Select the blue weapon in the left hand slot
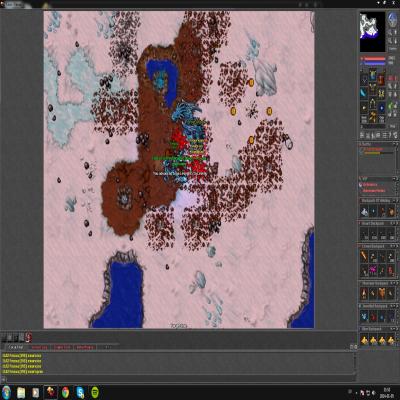 click(x=363, y=93)
